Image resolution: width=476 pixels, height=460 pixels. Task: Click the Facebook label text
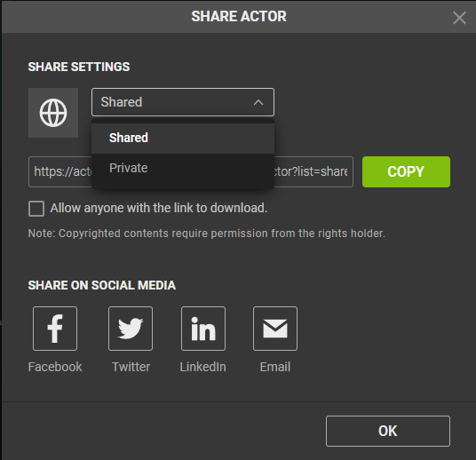[x=55, y=367]
